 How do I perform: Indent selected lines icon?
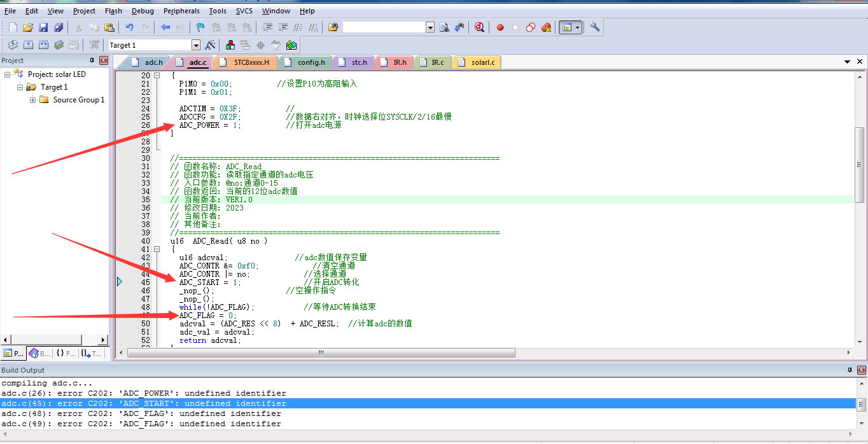tap(267, 27)
